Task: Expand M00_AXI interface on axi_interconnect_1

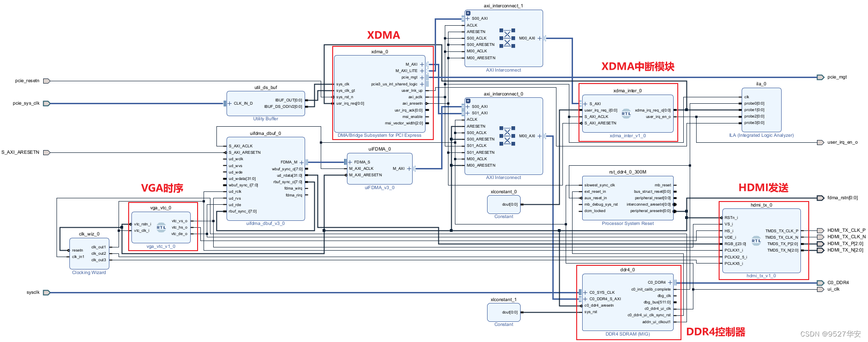Action: (x=539, y=38)
